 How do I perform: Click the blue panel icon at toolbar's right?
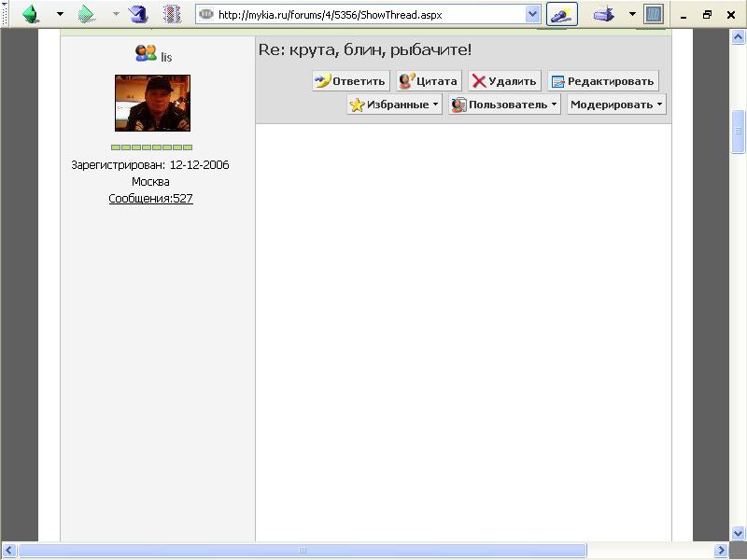pyautogui.click(x=654, y=14)
